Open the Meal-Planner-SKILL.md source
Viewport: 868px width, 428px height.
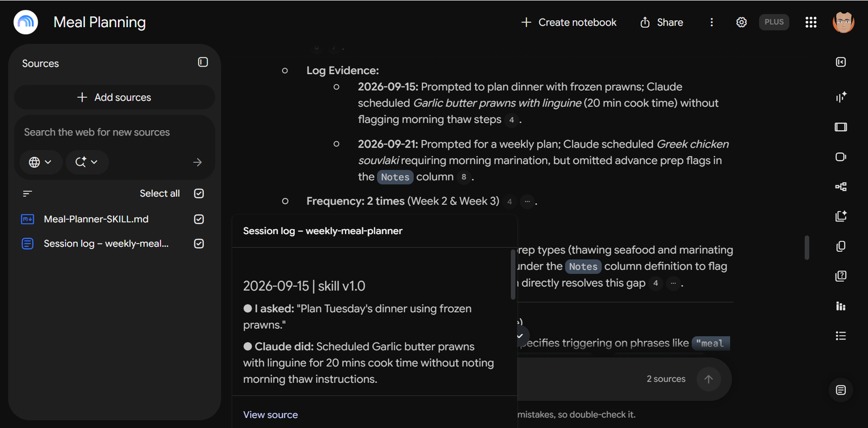[96, 219]
